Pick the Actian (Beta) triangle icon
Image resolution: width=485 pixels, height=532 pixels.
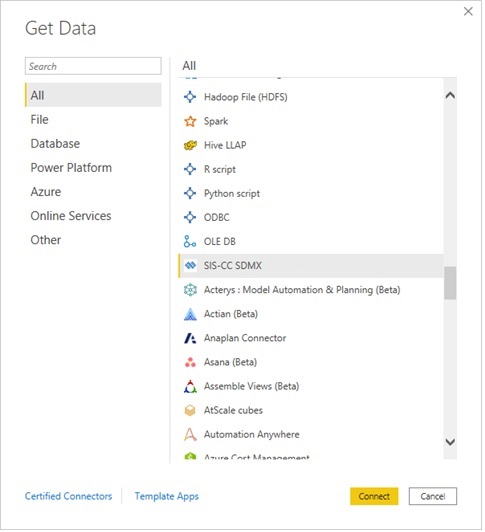pyautogui.click(x=190, y=314)
